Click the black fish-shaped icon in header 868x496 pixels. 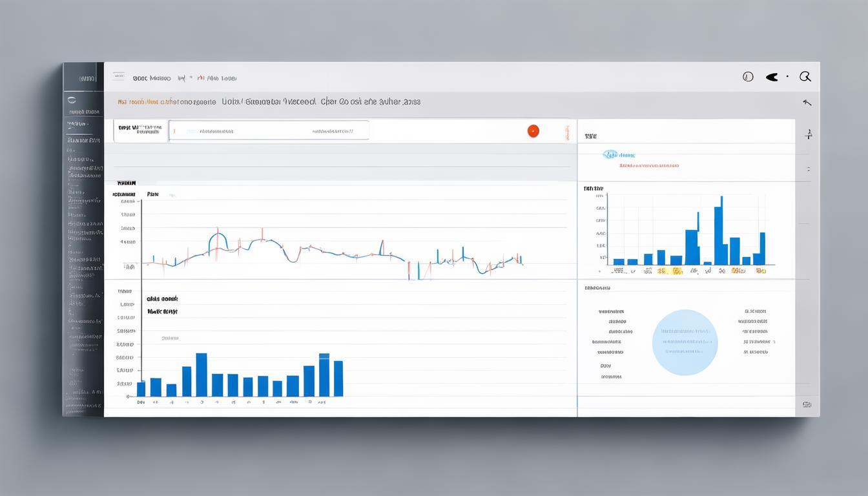pos(772,77)
